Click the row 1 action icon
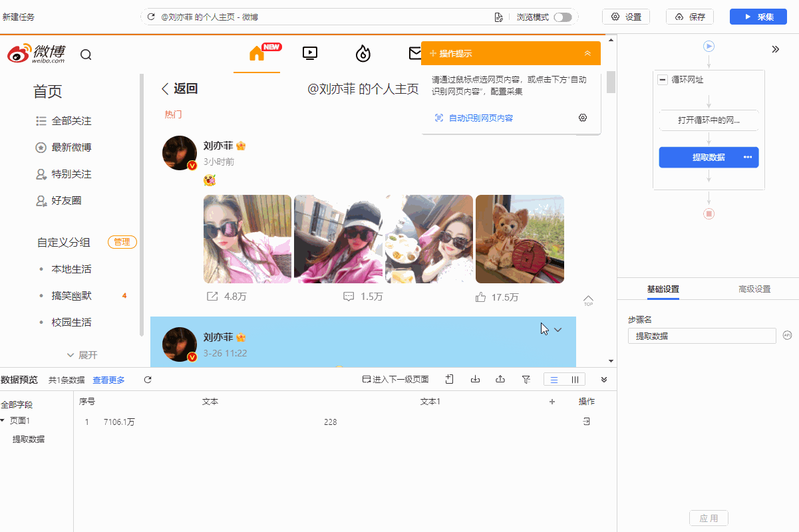Screen dimensions: 799x532 pyautogui.click(x=587, y=422)
